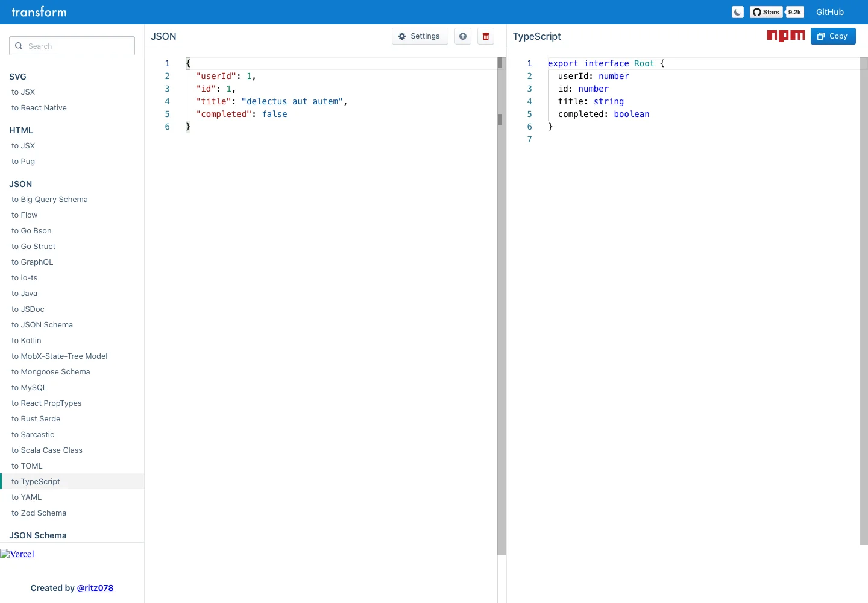Open @ritz078 creator link

click(95, 588)
